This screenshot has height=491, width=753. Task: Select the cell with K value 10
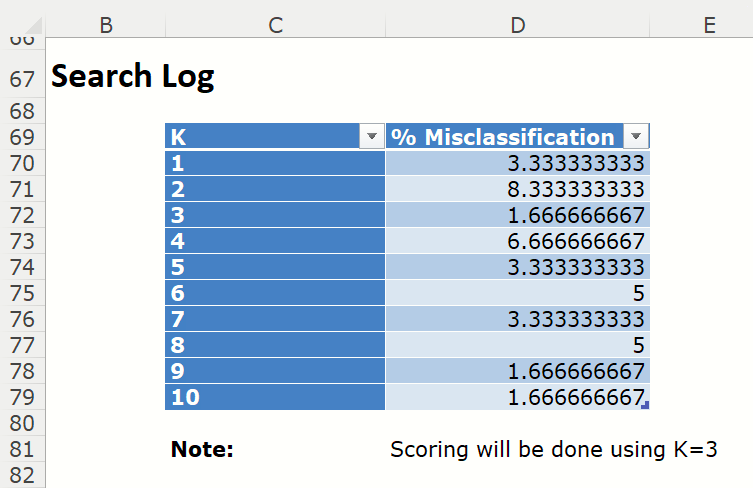coord(274,397)
